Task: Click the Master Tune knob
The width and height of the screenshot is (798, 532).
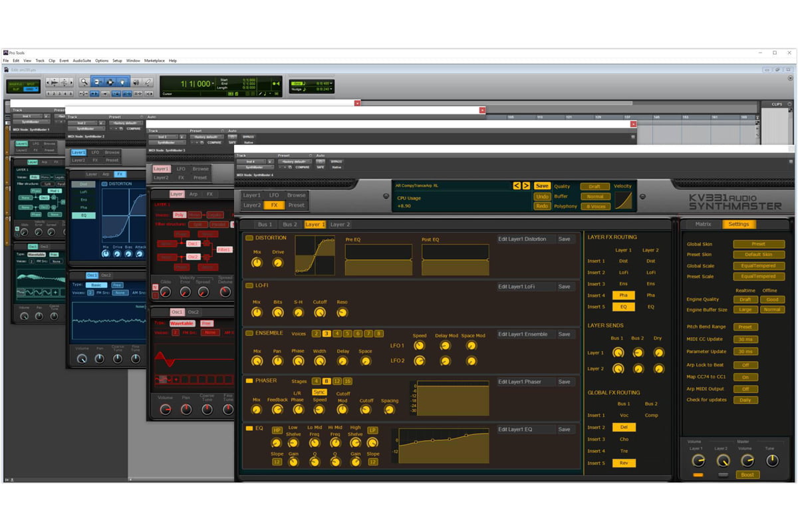Action: click(771, 460)
